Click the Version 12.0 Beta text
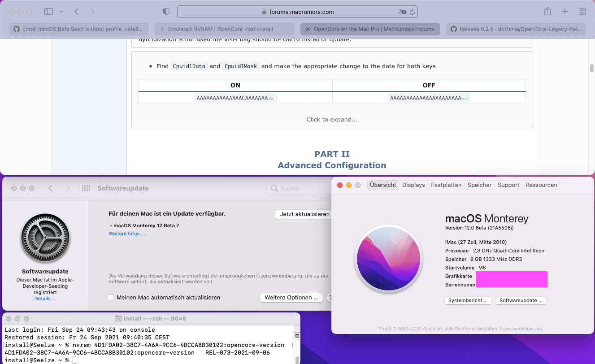This screenshot has height=364, width=595. point(479,228)
